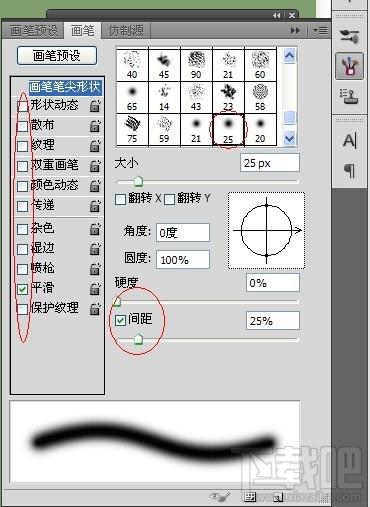Select brush tip thumbnail 75
The width and height of the screenshot is (370, 507).
[x=132, y=129]
